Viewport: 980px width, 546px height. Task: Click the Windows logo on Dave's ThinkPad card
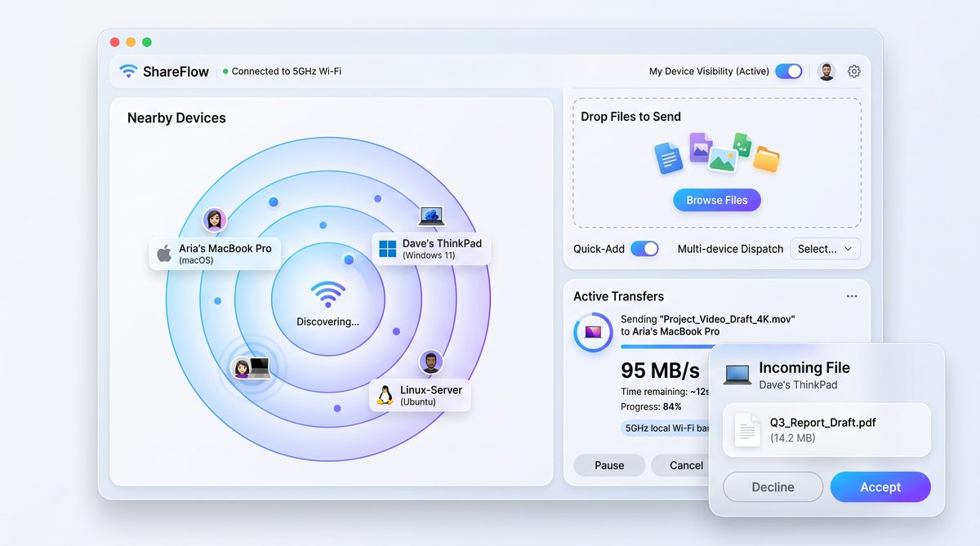tap(387, 249)
